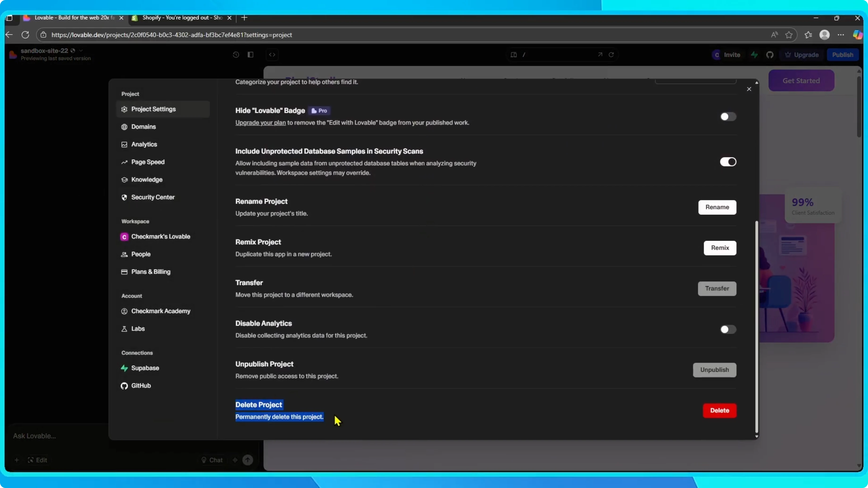Click Invite button in top bar
868x488 pixels.
click(x=727, y=55)
